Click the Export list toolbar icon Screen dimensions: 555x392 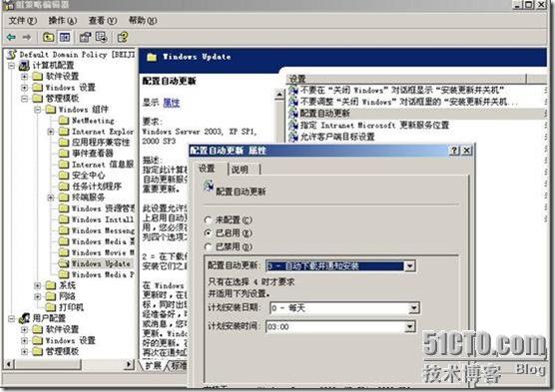pyautogui.click(x=102, y=37)
